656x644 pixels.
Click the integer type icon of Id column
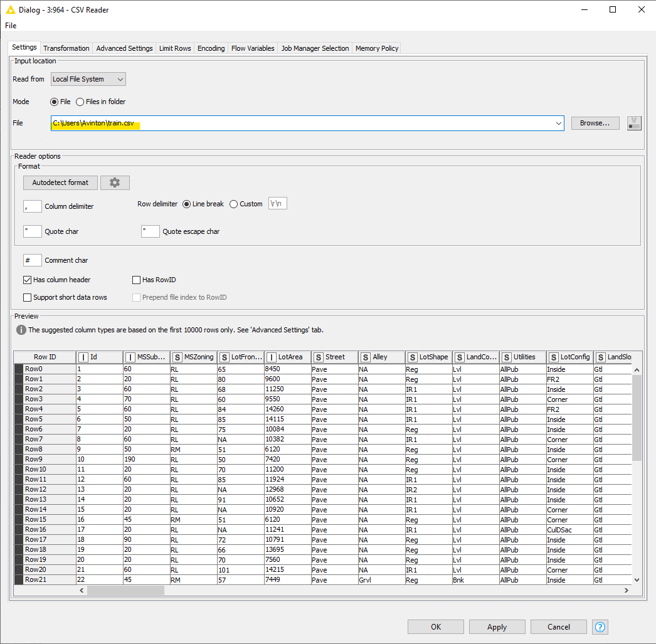click(83, 357)
